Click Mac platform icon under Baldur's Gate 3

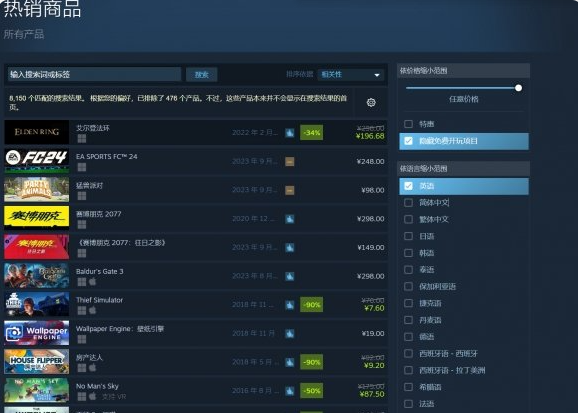[93, 282]
